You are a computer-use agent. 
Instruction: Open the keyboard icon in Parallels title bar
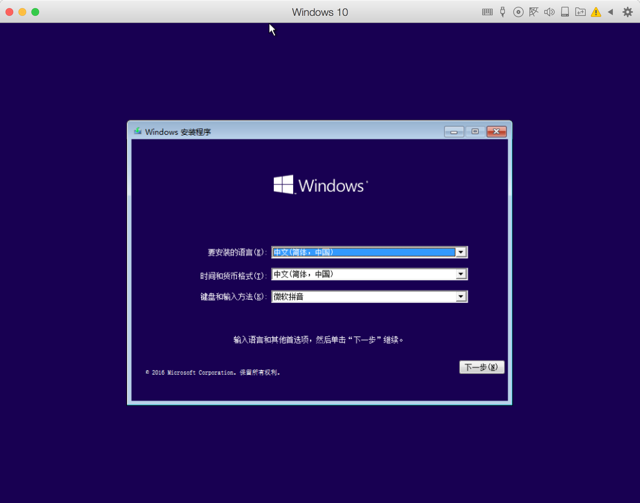click(x=487, y=12)
